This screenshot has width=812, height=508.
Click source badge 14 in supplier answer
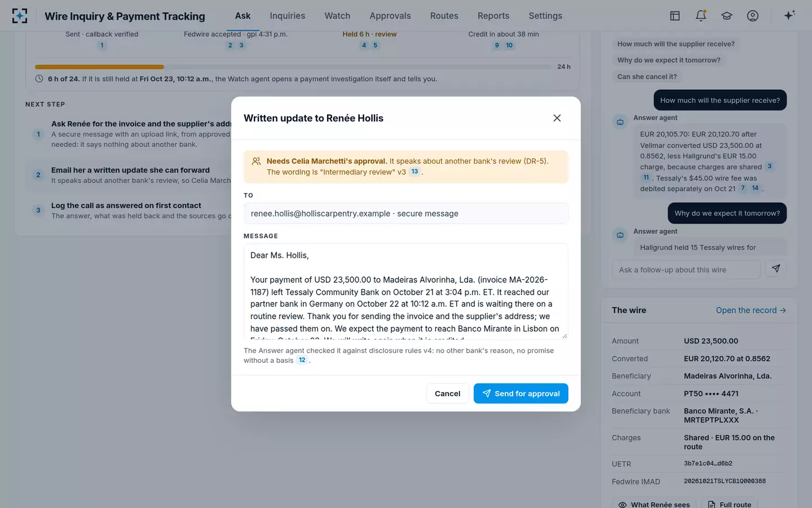[x=755, y=188]
